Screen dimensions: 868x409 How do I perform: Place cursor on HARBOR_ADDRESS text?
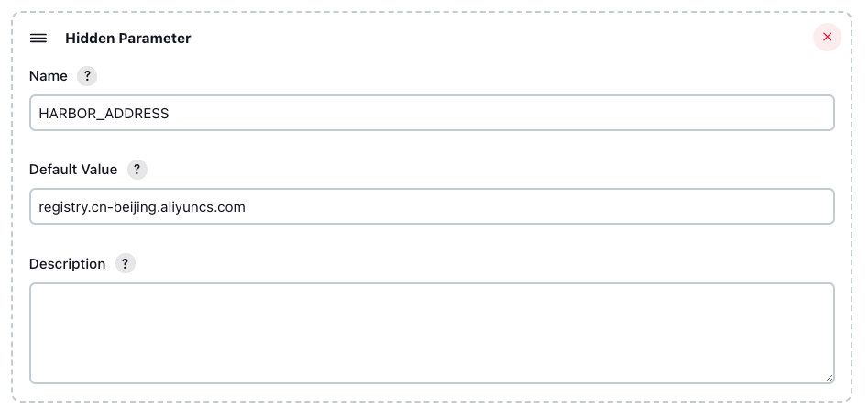[x=104, y=114]
